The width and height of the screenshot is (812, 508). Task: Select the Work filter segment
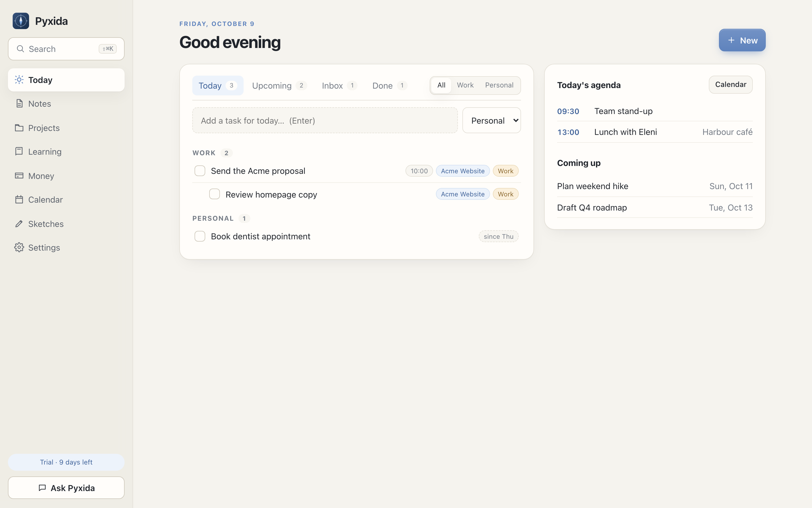(465, 85)
